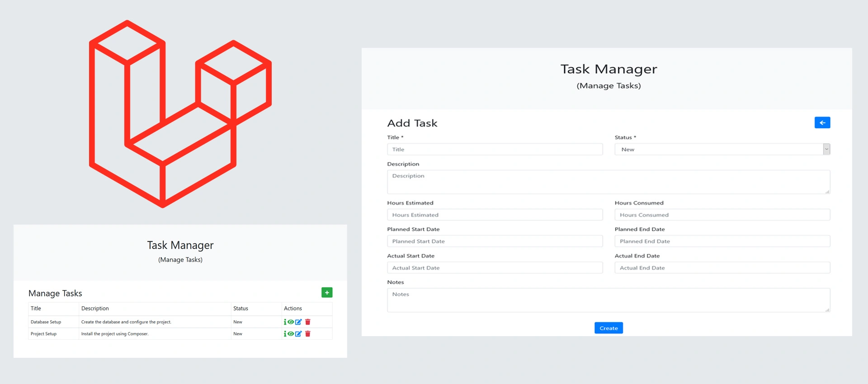Click the New status in Project Setup row
The height and width of the screenshot is (384, 868).
[x=238, y=334]
